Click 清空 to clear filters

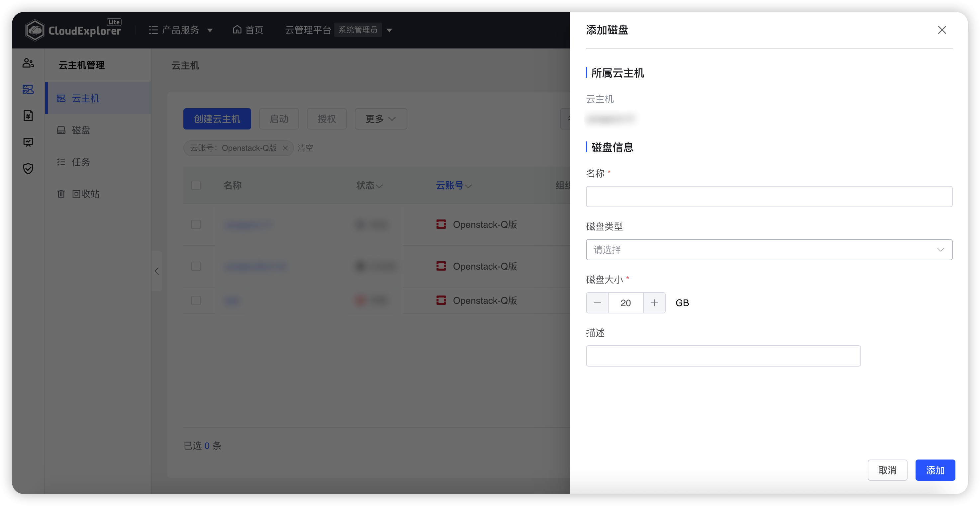[305, 148]
